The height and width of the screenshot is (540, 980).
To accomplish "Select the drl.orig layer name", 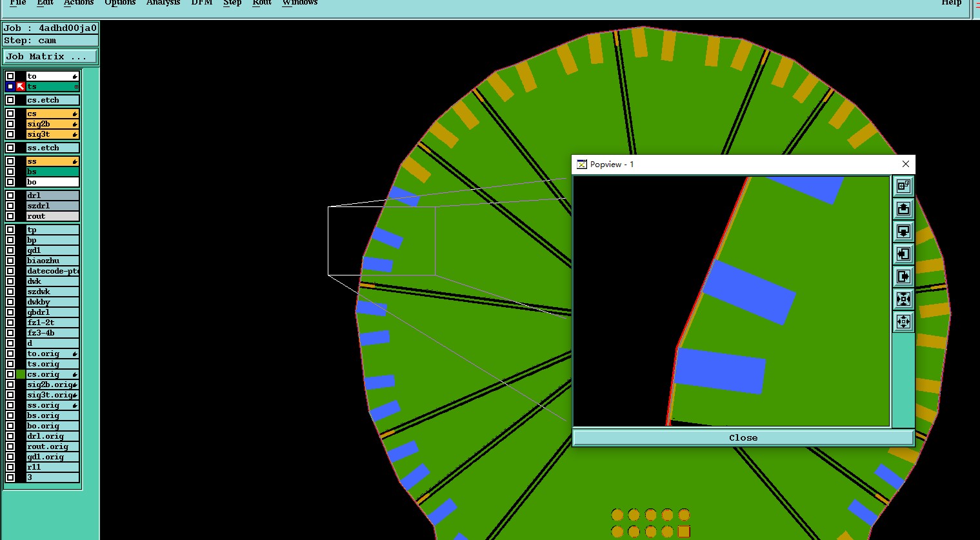I will tap(52, 436).
